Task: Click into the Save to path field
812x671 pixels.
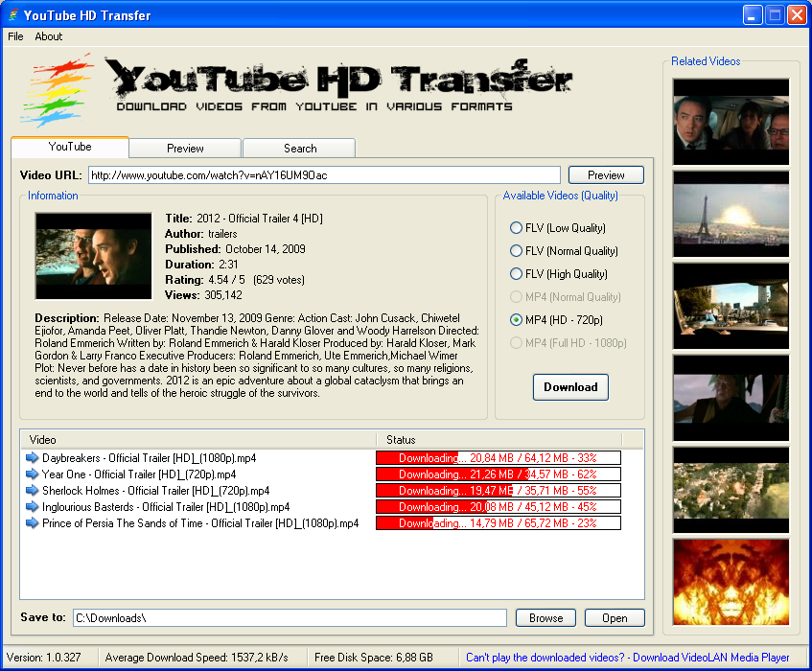Action: pos(290,617)
